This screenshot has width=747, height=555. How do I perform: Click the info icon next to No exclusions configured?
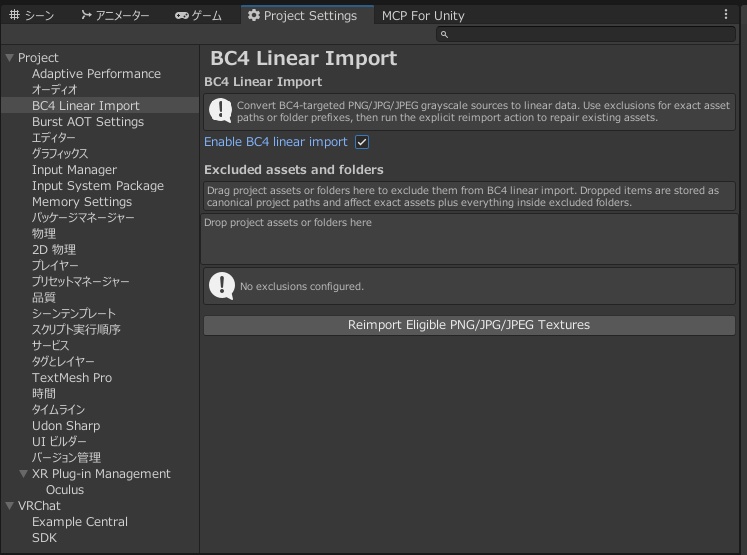[222, 286]
